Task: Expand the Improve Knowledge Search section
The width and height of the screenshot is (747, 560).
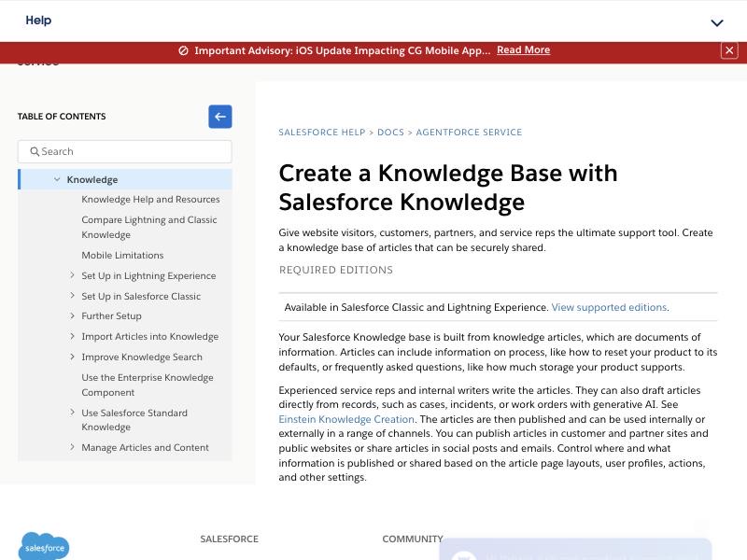Action: tap(72, 357)
